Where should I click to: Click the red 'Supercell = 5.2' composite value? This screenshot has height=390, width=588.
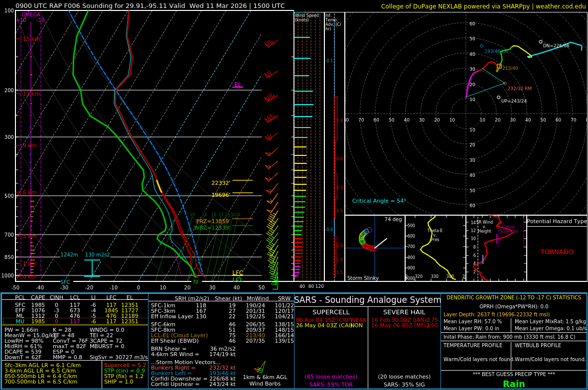pos(125,365)
